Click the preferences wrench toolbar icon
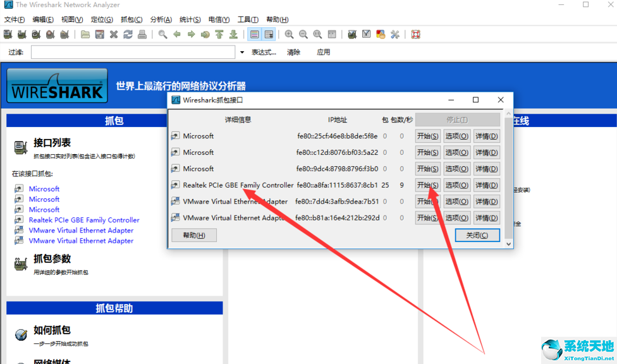617x364 pixels. pos(394,34)
